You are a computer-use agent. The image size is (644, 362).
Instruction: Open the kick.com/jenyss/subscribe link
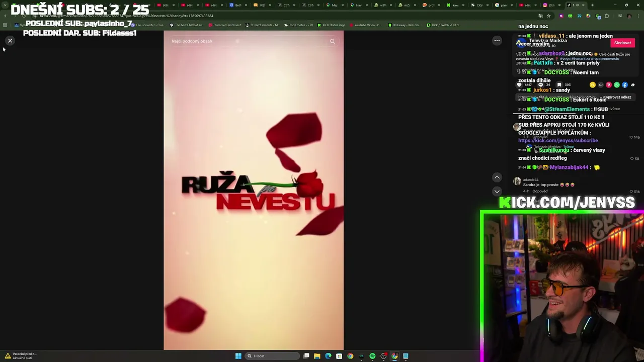[x=558, y=141]
